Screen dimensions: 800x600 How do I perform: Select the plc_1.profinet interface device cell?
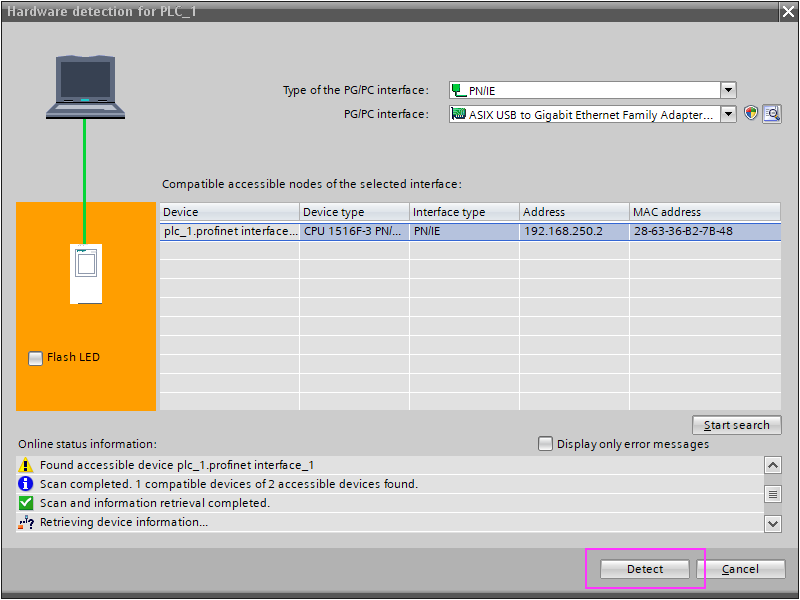point(230,231)
